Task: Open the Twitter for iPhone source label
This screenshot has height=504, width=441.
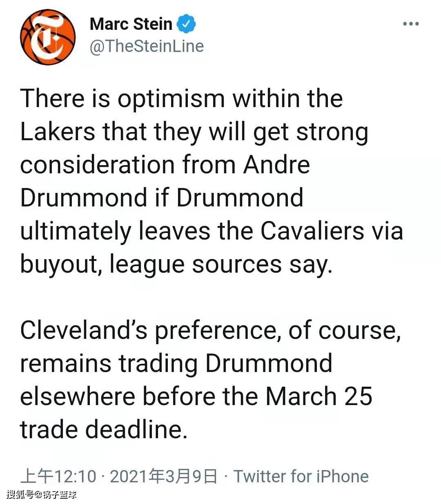Action: click(301, 477)
